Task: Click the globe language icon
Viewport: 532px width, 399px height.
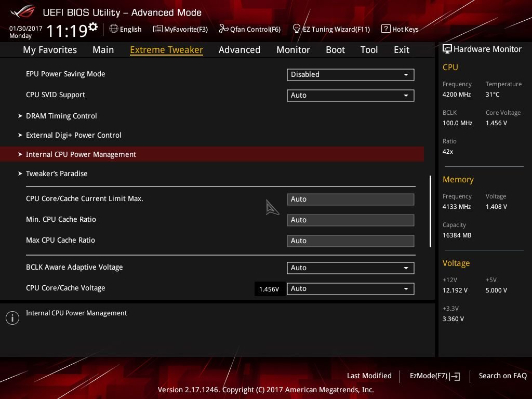Action: tap(114, 29)
